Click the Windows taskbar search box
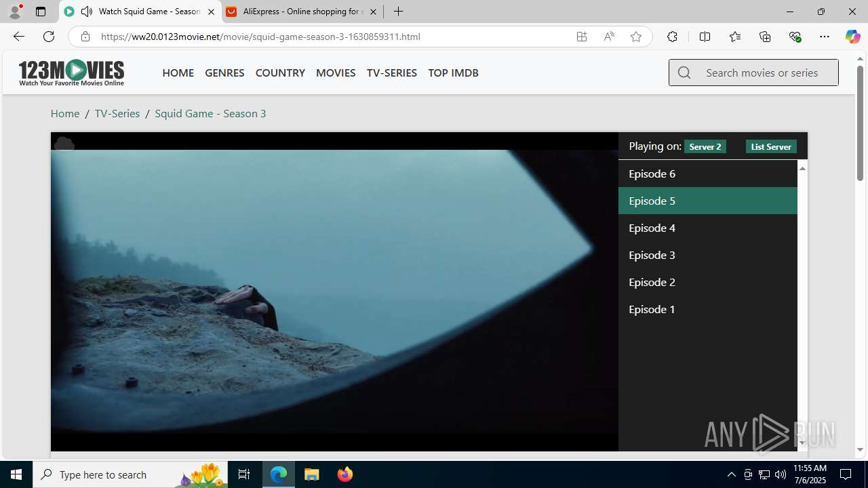Viewport: 868px width, 488px height. tap(130, 474)
